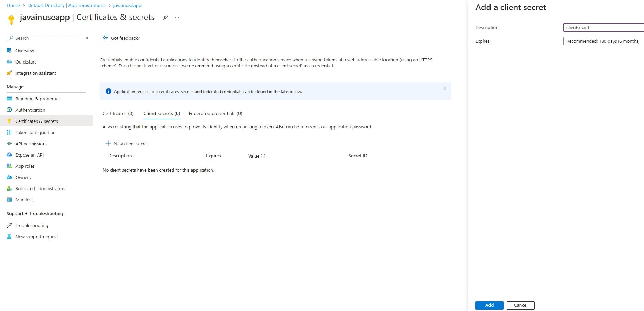Click the sidebar Search field
Screen dimensions: 644x311
(44, 38)
